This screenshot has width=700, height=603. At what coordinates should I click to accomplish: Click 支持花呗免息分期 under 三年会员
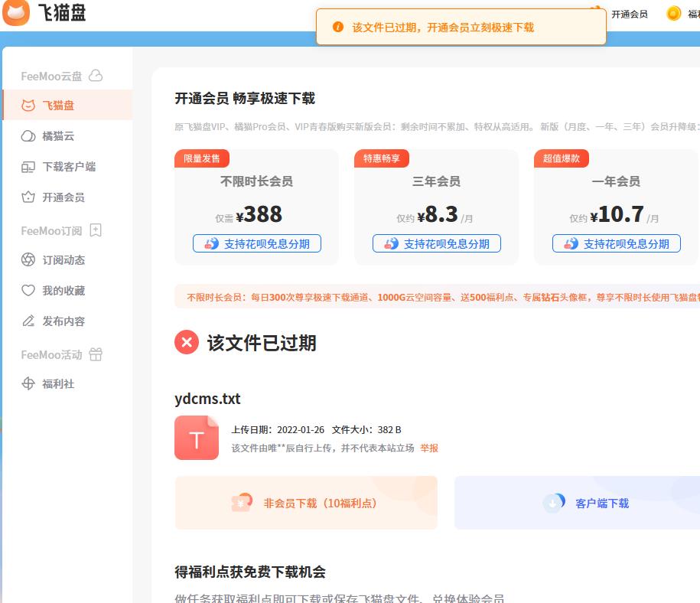436,243
